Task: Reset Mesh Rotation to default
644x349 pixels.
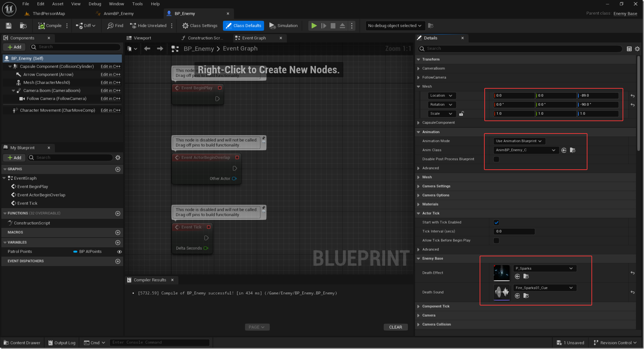Action: point(633,105)
